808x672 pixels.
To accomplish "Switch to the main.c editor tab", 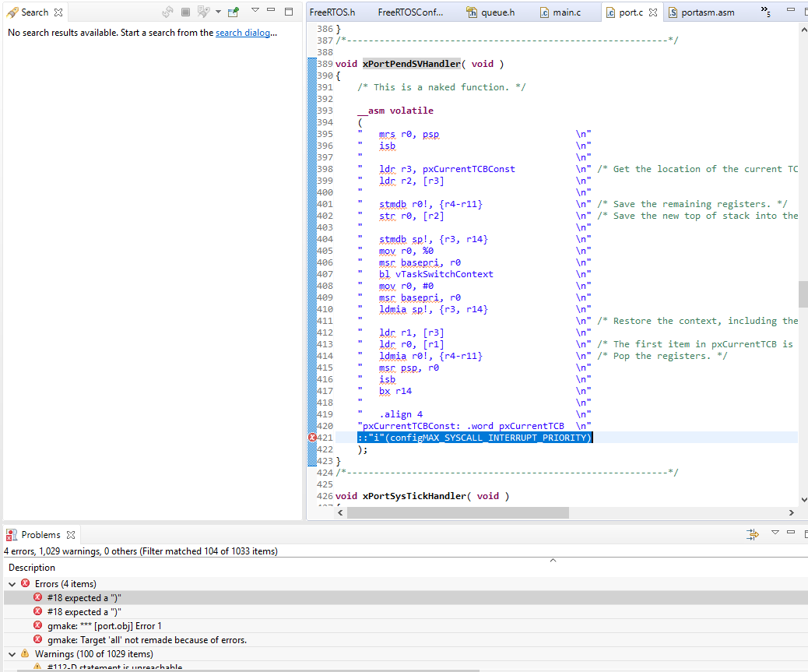I will 560,12.
